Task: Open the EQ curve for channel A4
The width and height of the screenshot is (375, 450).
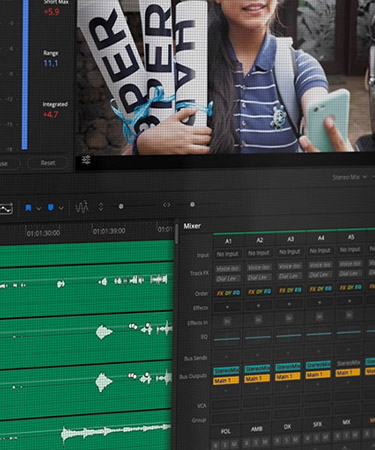Action: point(319,334)
